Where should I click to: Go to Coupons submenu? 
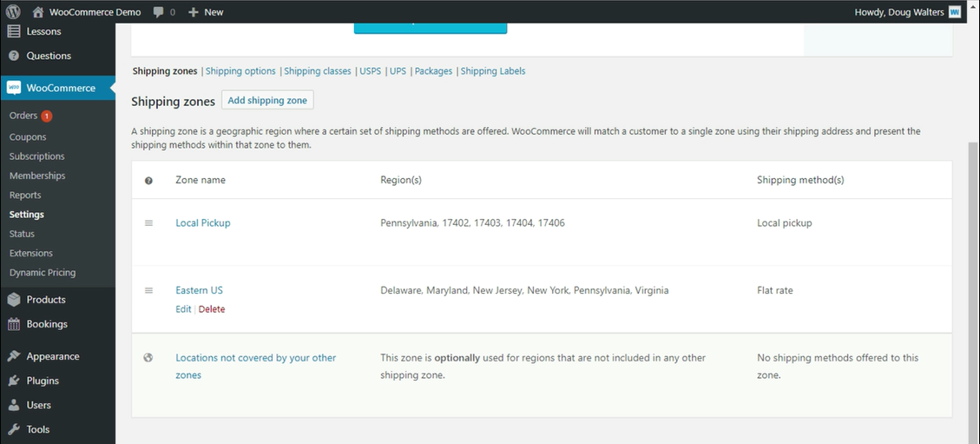[28, 137]
